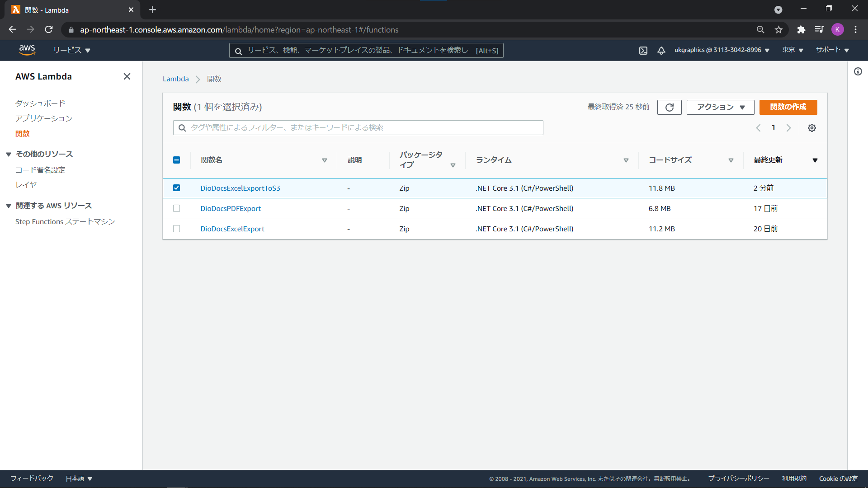Uncheck the DioDocsExcelExportToS3 row checkbox
Screen dimensions: 868x488
tap(177, 188)
